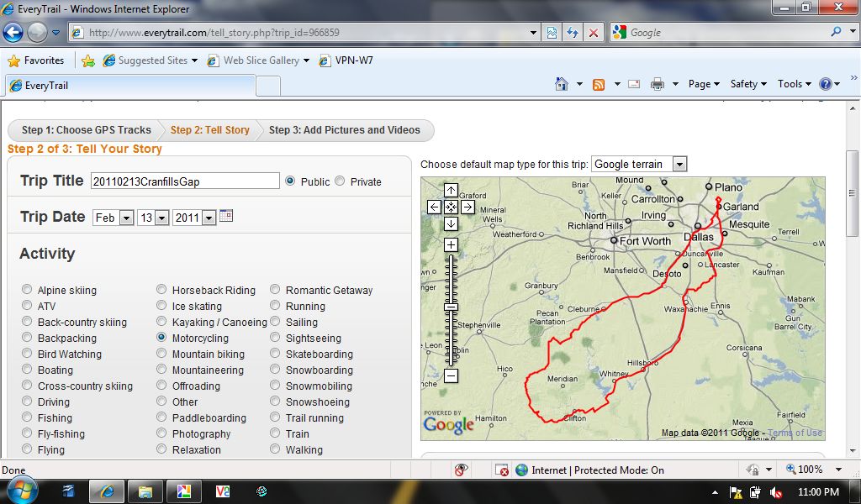Click the Google search box
This screenshot has height=504, width=861.
click(x=727, y=33)
